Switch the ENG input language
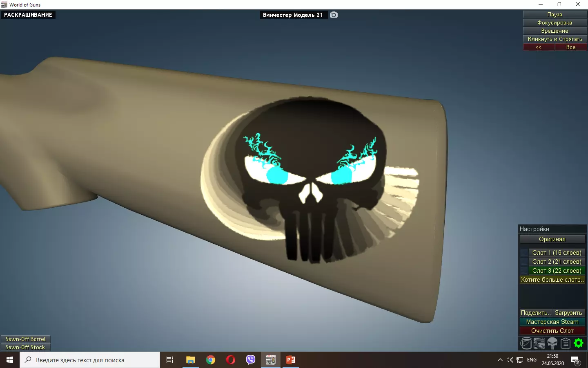This screenshot has width=588, height=368. pos(532,360)
